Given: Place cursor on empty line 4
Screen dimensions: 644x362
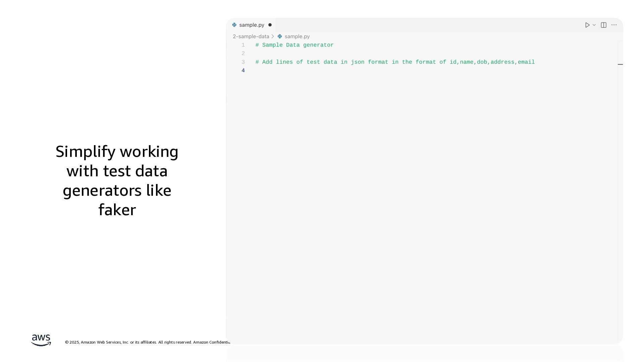Looking at the screenshot, I should tap(302, 71).
